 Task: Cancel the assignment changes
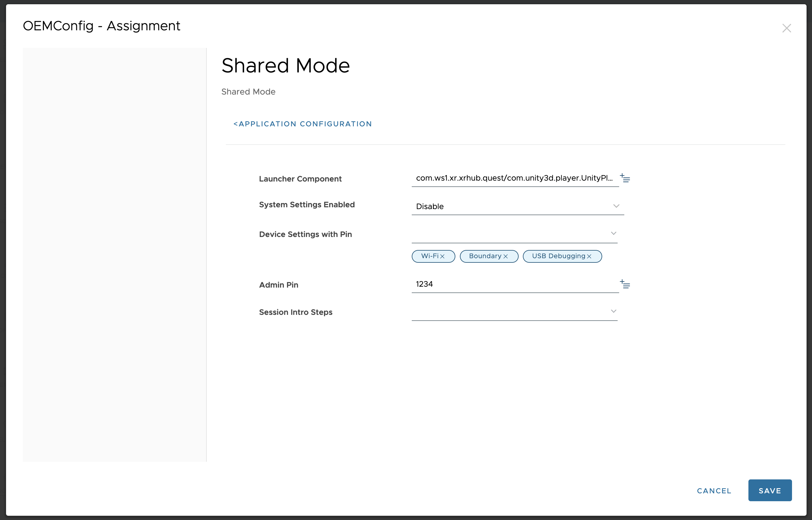714,491
